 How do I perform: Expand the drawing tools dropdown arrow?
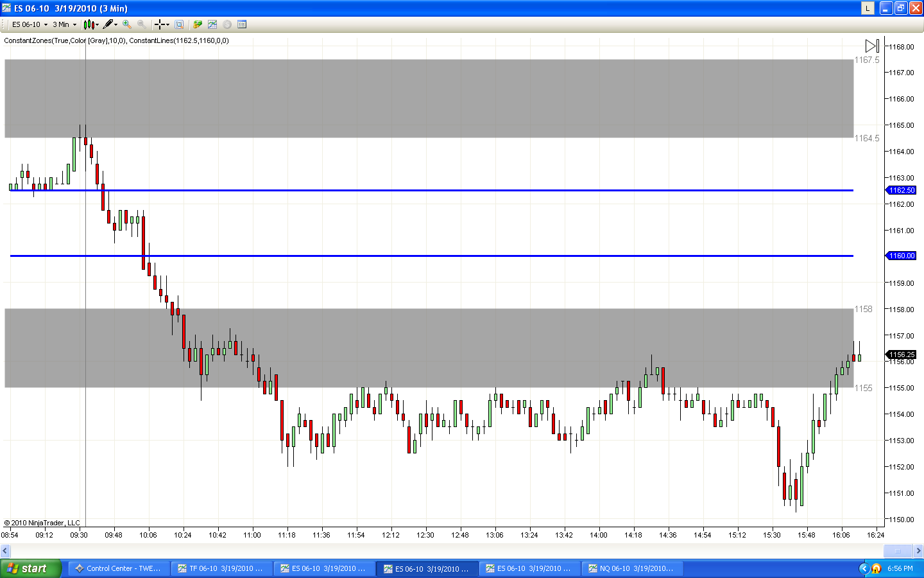pyautogui.click(x=116, y=24)
